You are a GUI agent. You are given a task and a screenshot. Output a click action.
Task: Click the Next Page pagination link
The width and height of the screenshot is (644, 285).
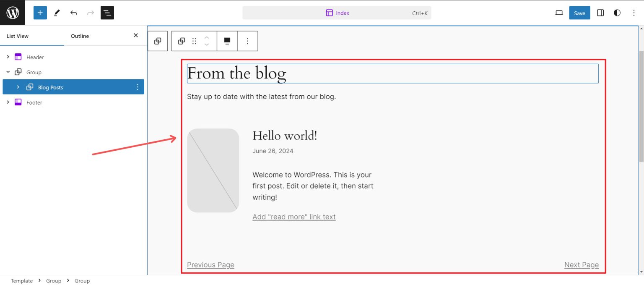click(582, 264)
